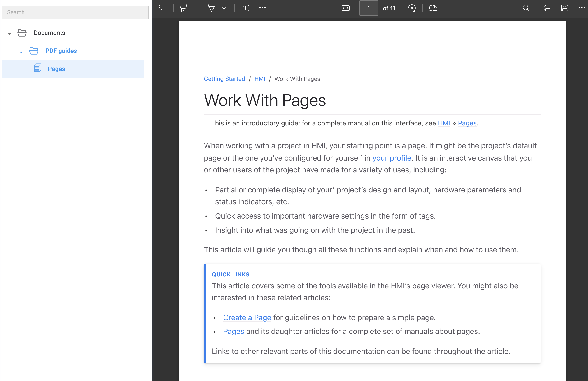588x381 pixels.
Task: Open the Draw tool options dropdown arrow
Action: click(x=224, y=8)
